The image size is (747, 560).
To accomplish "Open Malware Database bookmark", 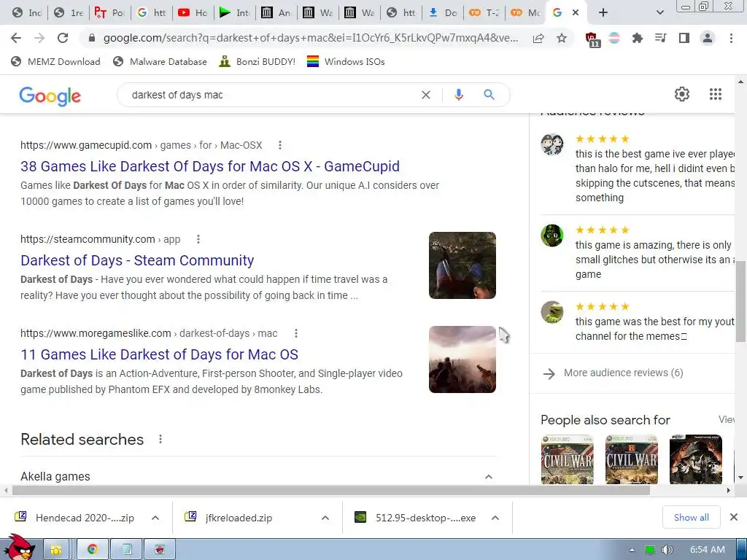I will pyautogui.click(x=160, y=61).
